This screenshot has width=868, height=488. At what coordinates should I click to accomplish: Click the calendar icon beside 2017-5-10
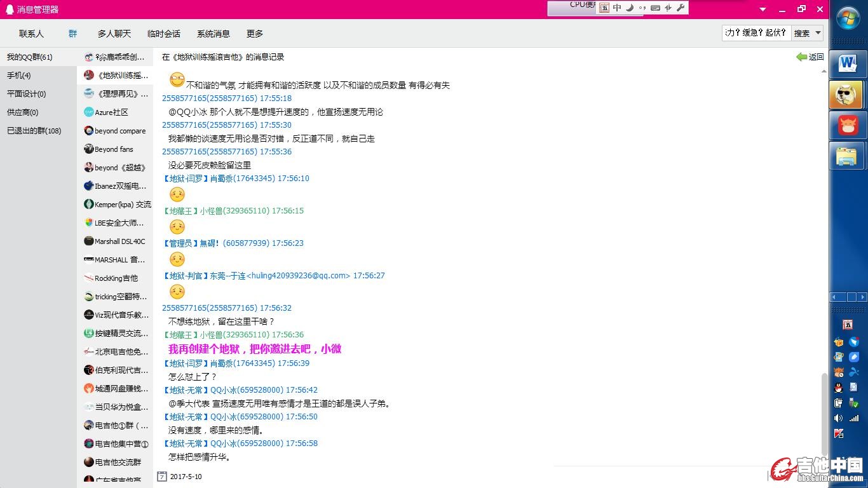click(162, 476)
